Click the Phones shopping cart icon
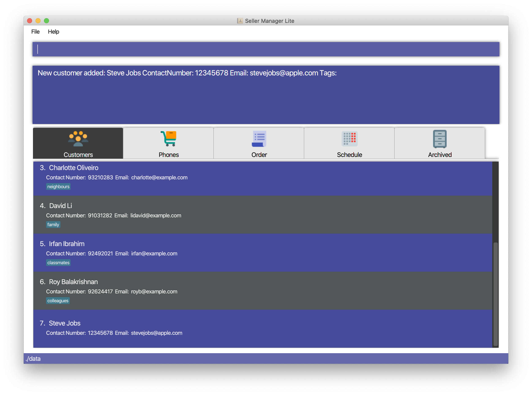The width and height of the screenshot is (532, 395). pyautogui.click(x=168, y=138)
